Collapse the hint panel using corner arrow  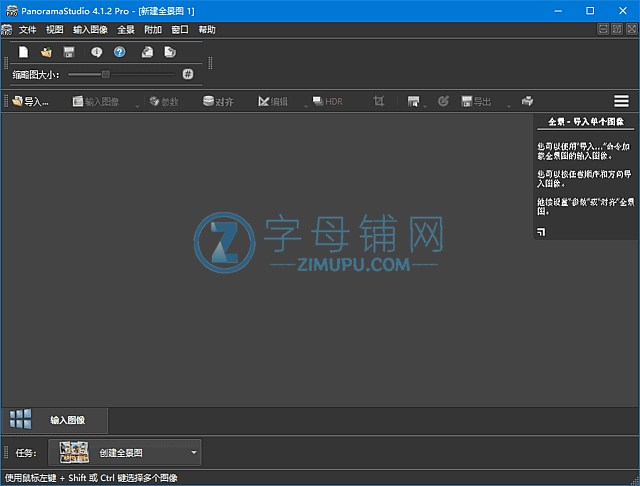coord(541,232)
